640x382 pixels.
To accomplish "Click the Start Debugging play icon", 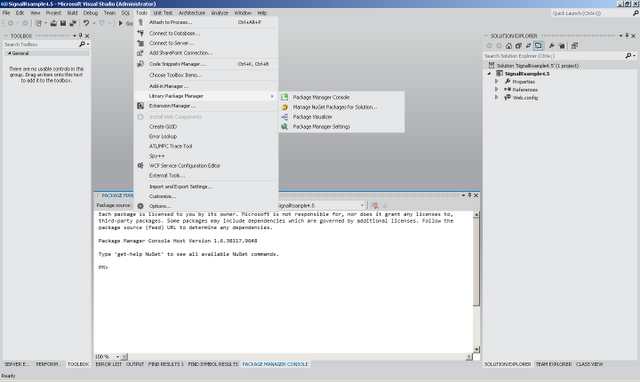I will (x=120, y=23).
